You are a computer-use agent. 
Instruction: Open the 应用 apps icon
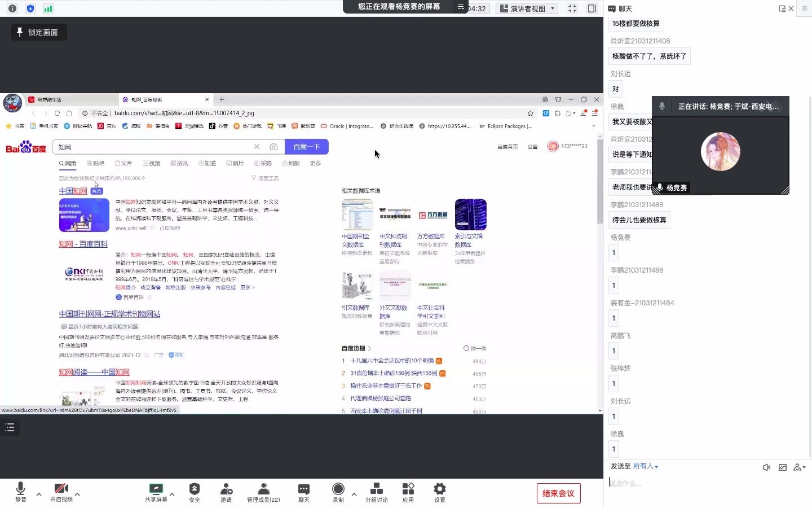tap(408, 492)
